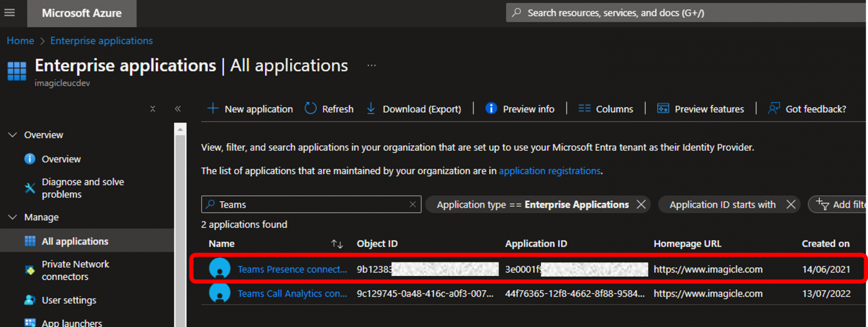The image size is (868, 327).
Task: Clear the Teams search text
Action: point(412,204)
